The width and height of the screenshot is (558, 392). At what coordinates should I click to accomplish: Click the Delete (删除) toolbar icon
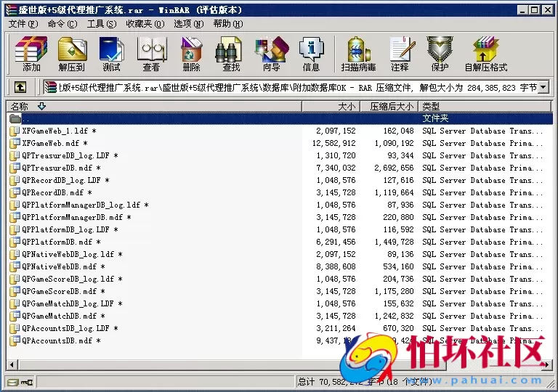191,54
